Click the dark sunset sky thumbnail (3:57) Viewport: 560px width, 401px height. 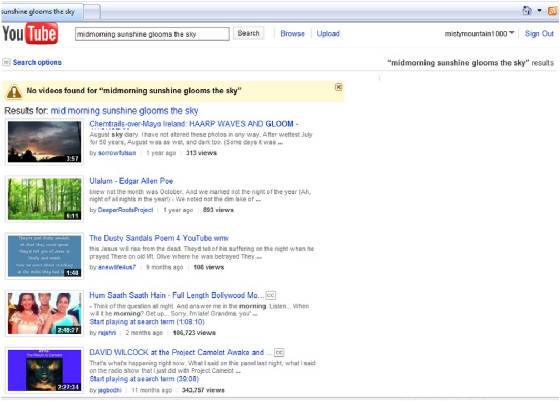click(45, 142)
